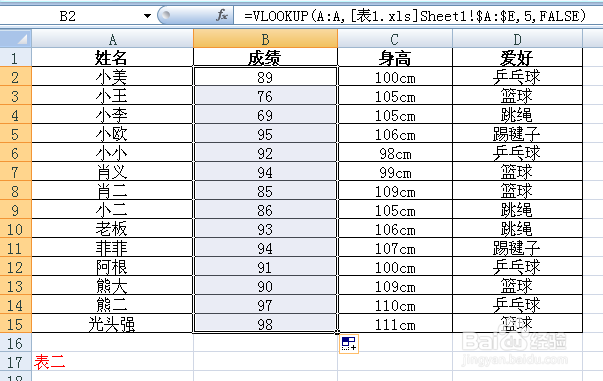Screen dimensions: 603x381
Task: Select score cell 91
Action: [x=265, y=266]
